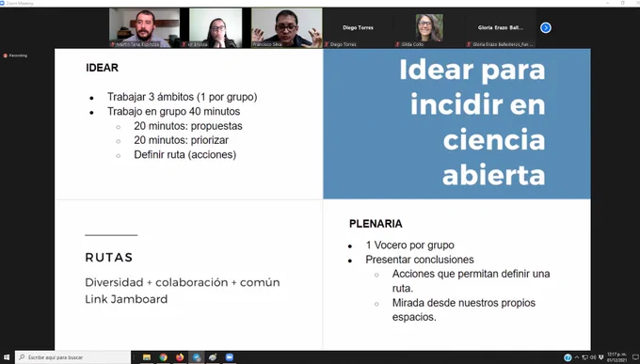Click the muted mic icon beside Martin Tena
The width and height of the screenshot is (640, 364).
coord(113,44)
